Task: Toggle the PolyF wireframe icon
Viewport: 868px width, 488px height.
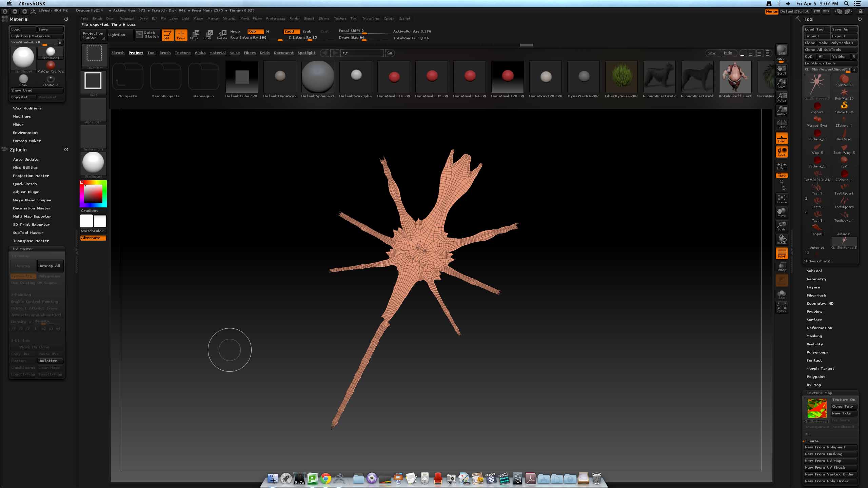Action: pyautogui.click(x=782, y=253)
